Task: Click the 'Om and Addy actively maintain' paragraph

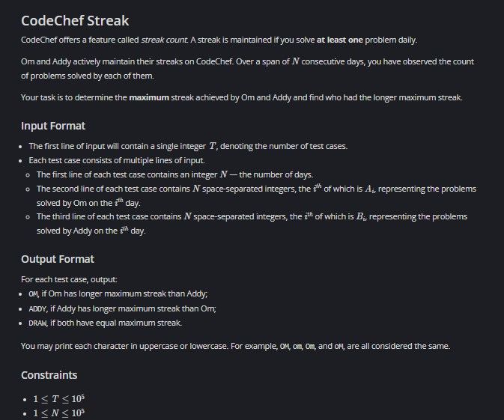Action: [x=247, y=68]
